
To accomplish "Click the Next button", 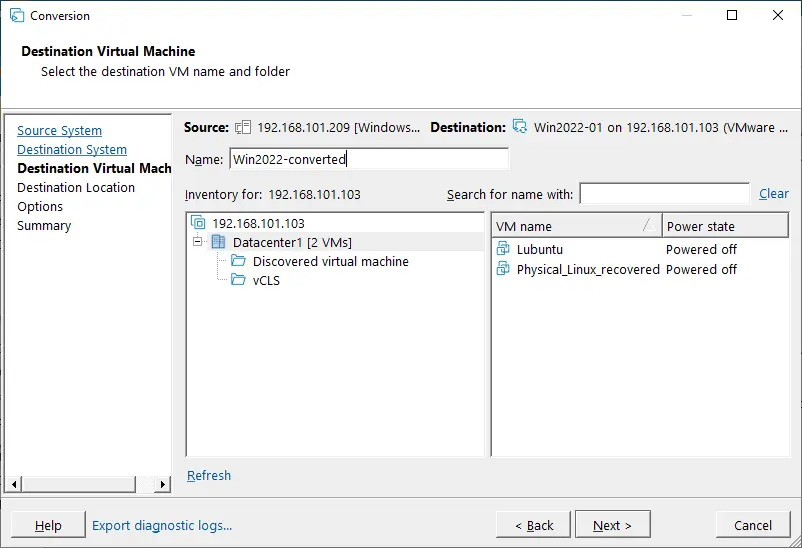I will 613,524.
